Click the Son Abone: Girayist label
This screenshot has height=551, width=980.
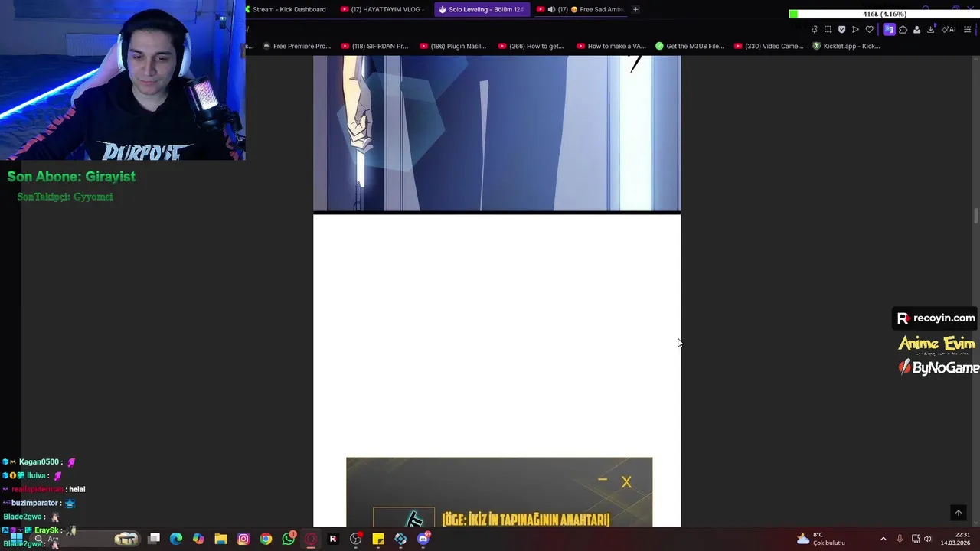pos(71,177)
